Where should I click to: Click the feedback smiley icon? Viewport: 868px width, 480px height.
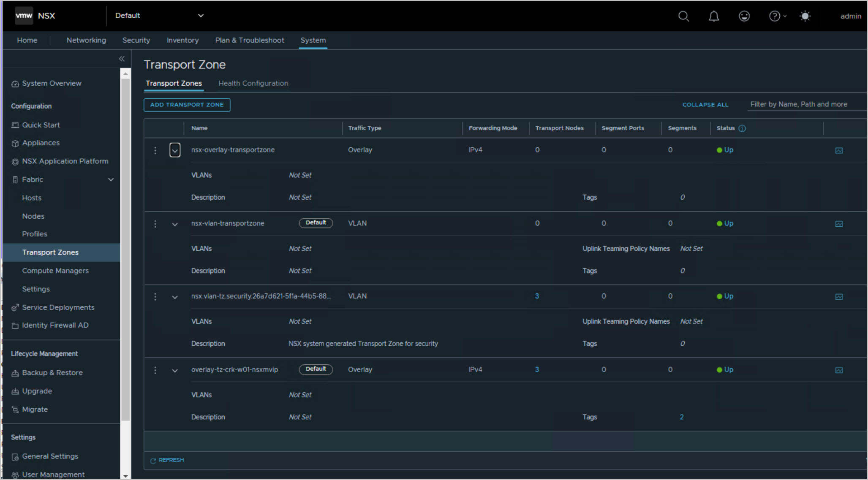coord(744,16)
